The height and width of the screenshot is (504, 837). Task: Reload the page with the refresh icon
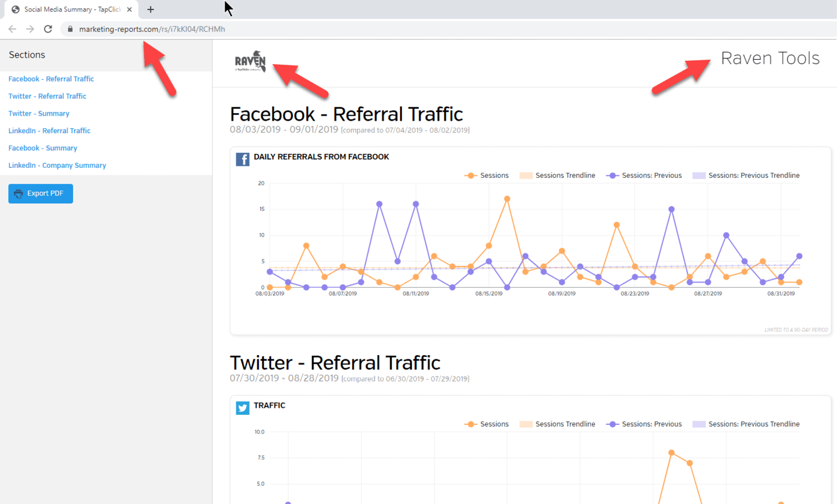(x=48, y=29)
